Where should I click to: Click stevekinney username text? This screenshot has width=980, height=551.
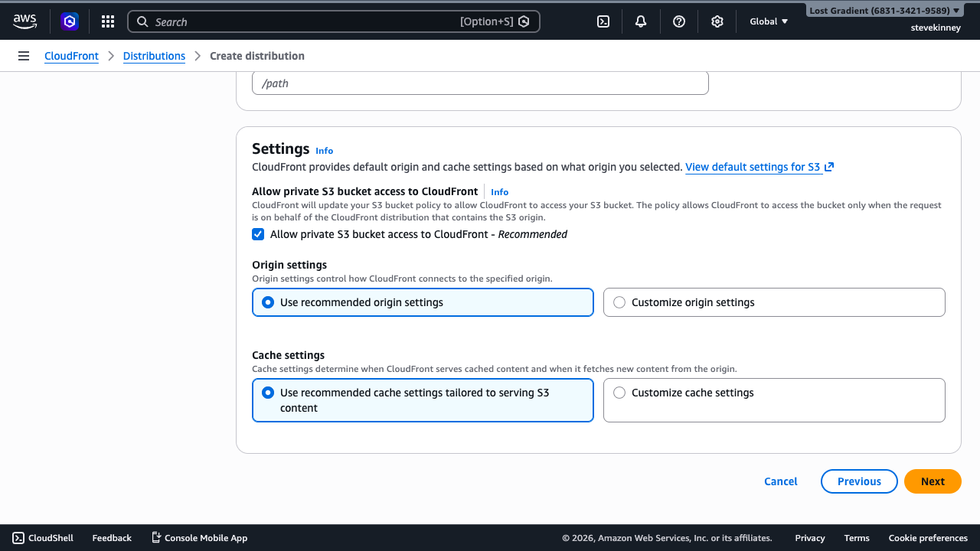[936, 28]
